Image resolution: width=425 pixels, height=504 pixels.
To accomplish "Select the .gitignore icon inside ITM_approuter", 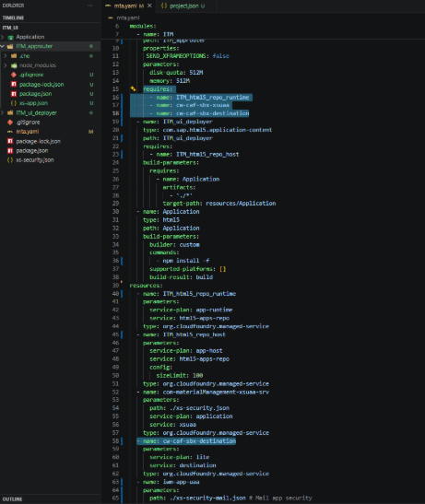I will [14, 75].
